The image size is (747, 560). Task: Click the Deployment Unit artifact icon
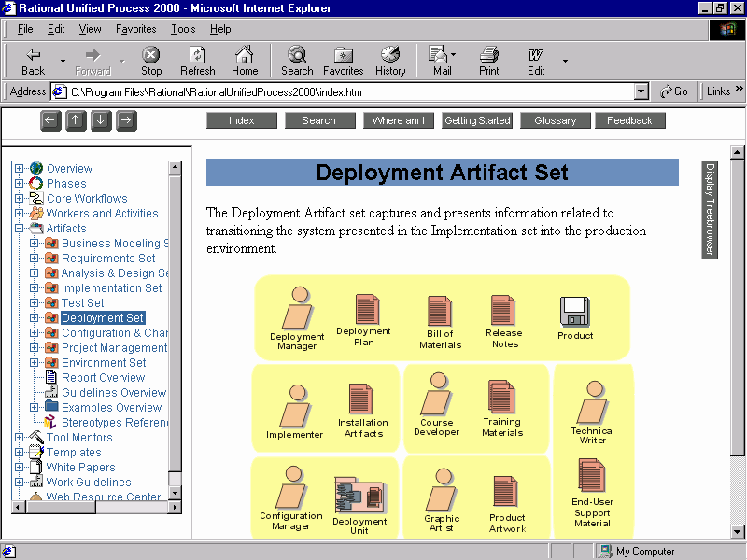[x=360, y=497]
